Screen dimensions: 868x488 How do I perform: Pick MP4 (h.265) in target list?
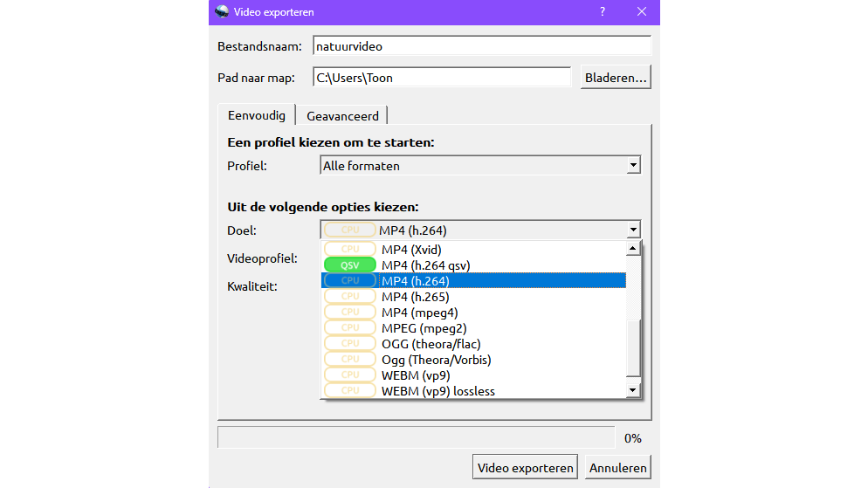415,297
